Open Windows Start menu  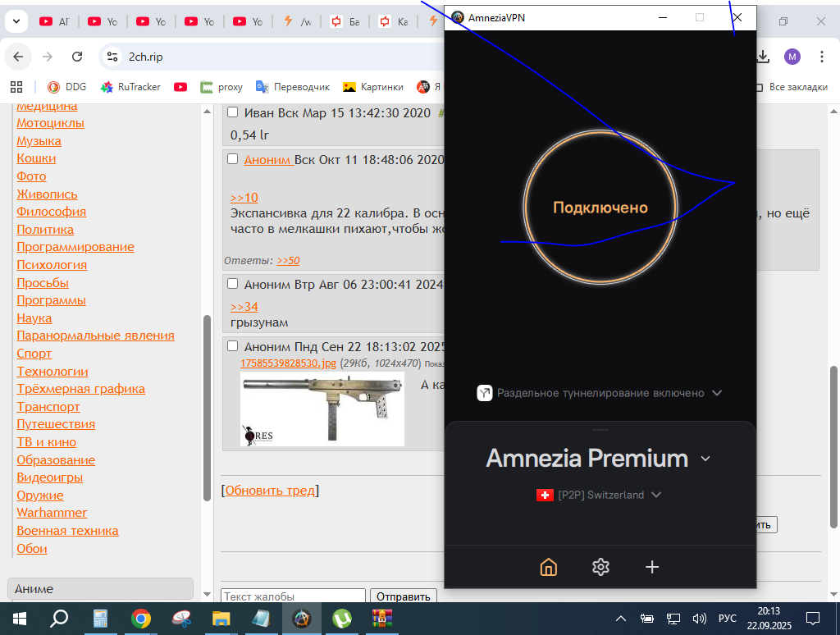(20, 619)
